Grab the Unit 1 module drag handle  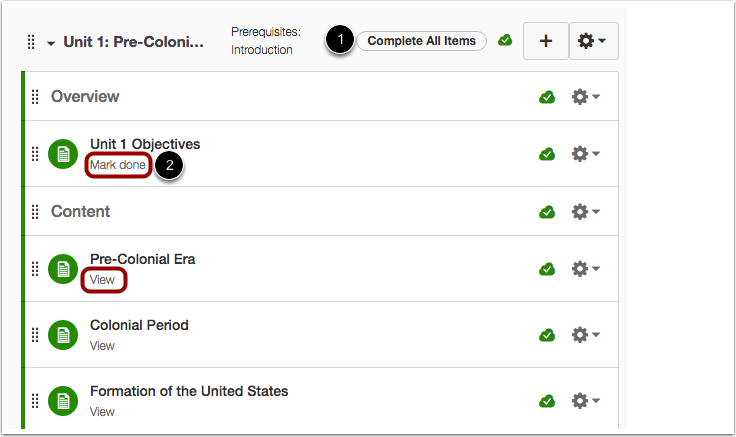coord(31,42)
